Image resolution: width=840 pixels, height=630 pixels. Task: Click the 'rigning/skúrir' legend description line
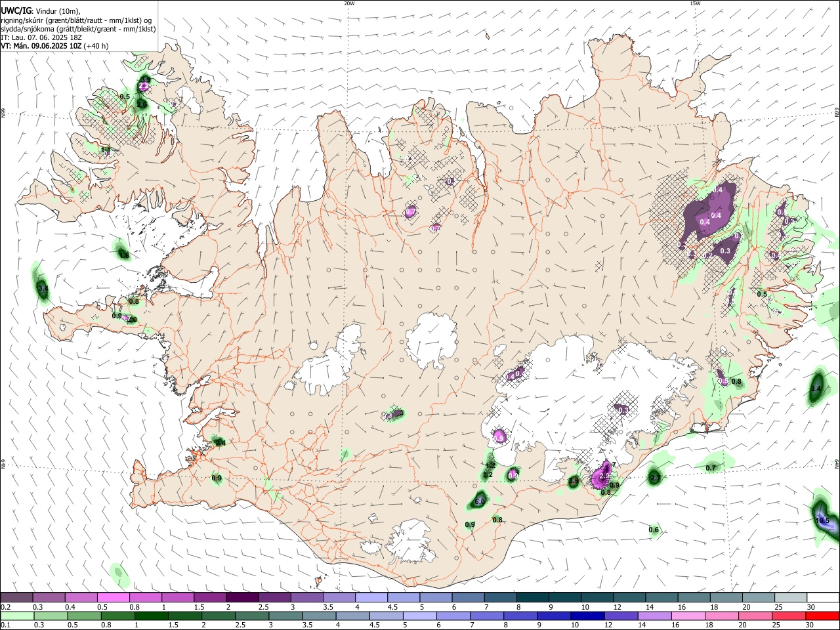76,20
